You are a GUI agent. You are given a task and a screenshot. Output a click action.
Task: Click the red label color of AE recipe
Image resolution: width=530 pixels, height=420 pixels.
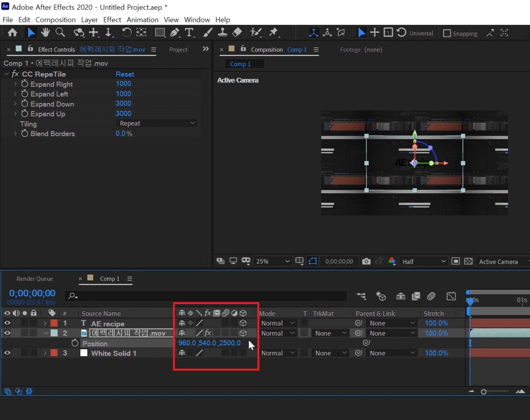click(54, 323)
